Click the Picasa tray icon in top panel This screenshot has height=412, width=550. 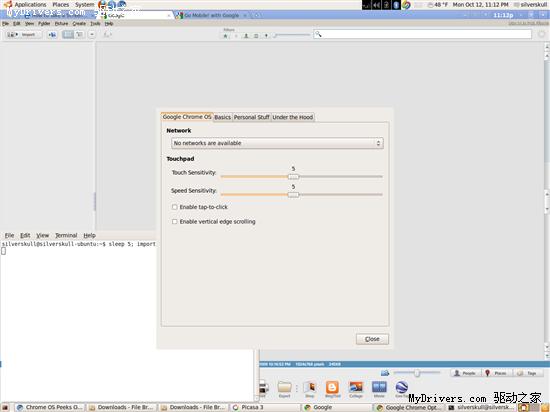click(x=406, y=5)
